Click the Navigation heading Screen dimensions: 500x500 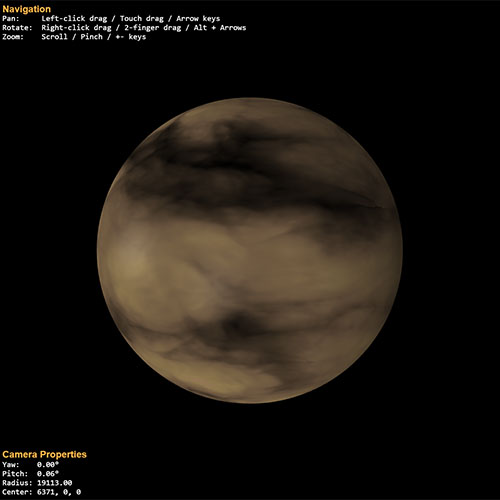coord(26,9)
